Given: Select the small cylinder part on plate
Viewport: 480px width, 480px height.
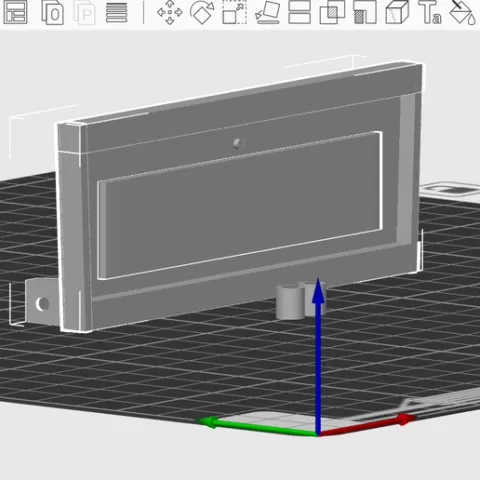Looking at the screenshot, I should coord(291,302).
